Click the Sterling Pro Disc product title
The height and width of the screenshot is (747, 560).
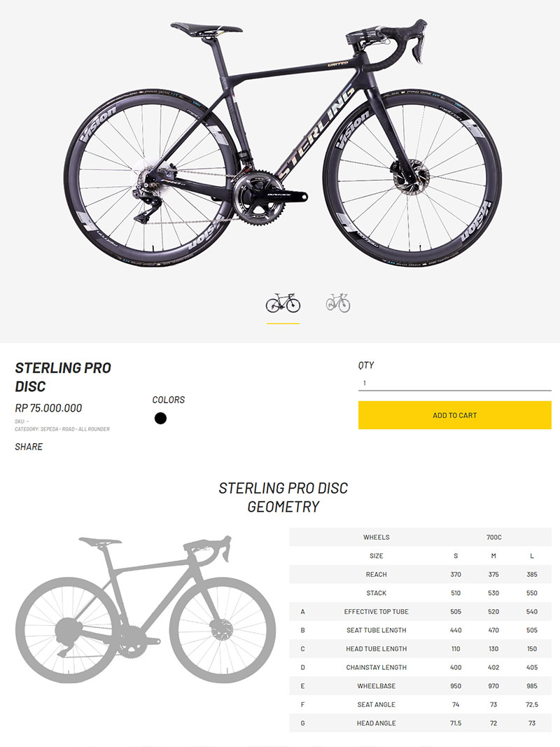coord(63,377)
